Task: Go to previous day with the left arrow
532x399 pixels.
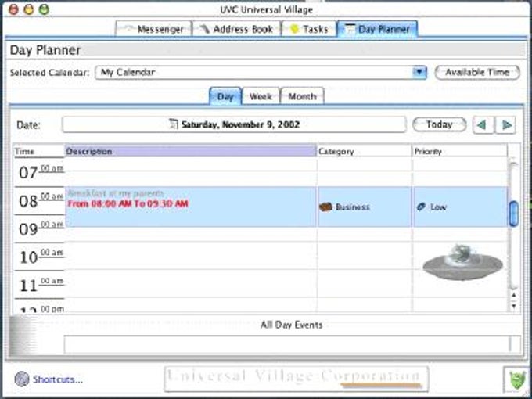Action: [482, 125]
